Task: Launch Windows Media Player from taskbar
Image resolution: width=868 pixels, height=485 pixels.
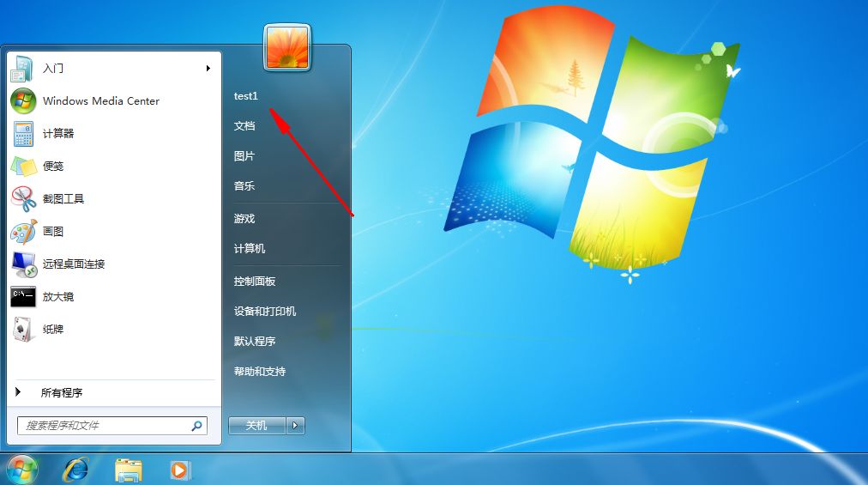Action: tap(180, 470)
